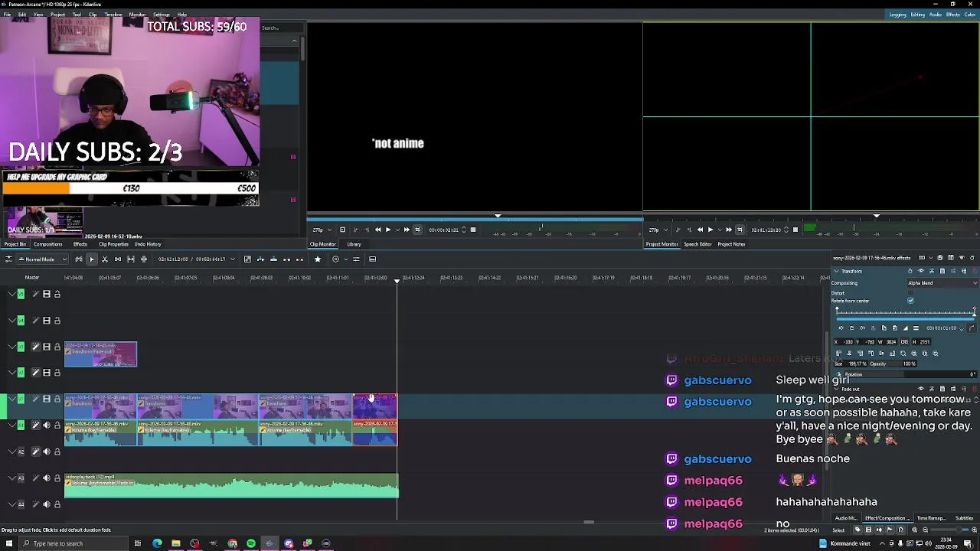
Task: Lock the A3 track
Action: pyautogui.click(x=57, y=478)
